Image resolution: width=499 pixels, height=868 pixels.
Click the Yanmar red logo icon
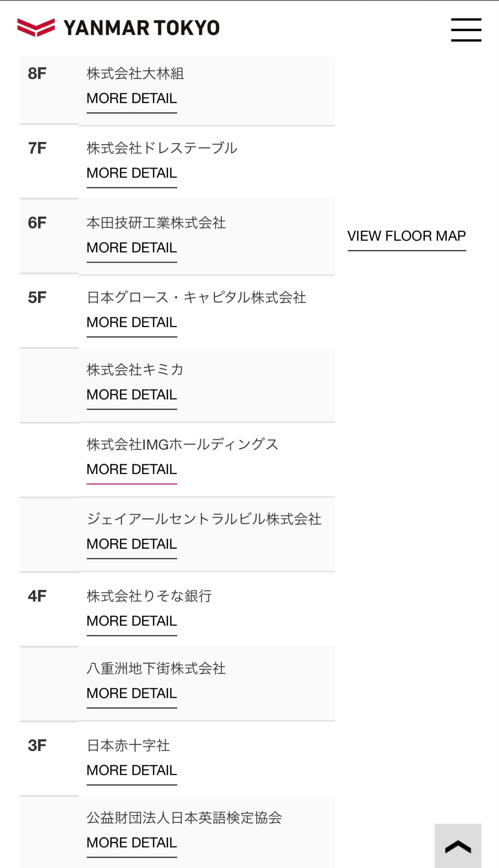point(36,27)
